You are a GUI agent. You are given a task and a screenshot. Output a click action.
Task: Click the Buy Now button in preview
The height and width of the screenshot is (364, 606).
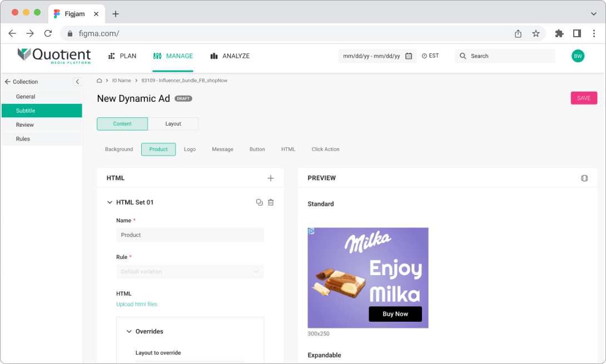pos(395,314)
